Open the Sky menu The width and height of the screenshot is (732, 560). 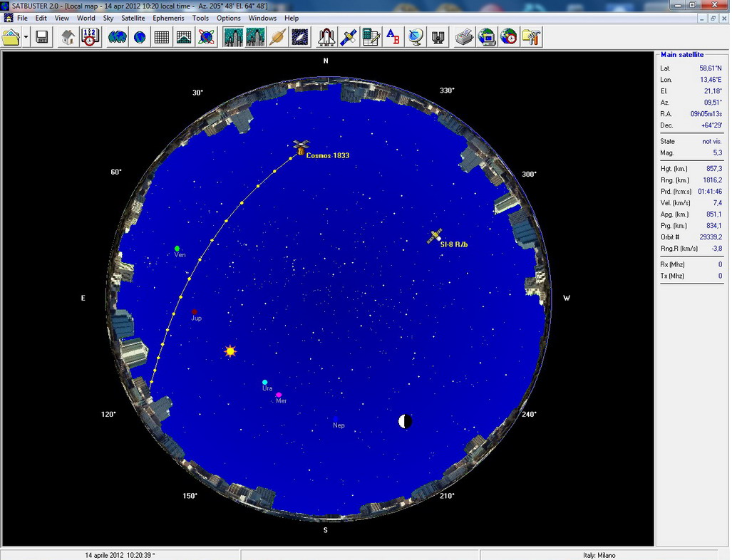click(x=108, y=19)
